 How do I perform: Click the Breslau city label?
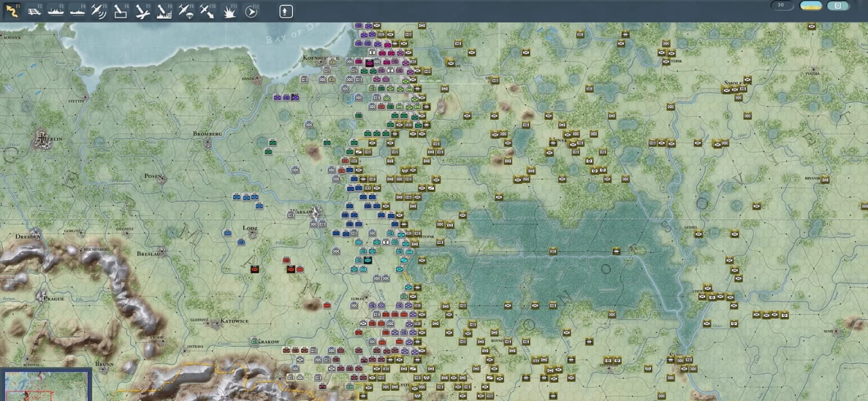coord(149,254)
